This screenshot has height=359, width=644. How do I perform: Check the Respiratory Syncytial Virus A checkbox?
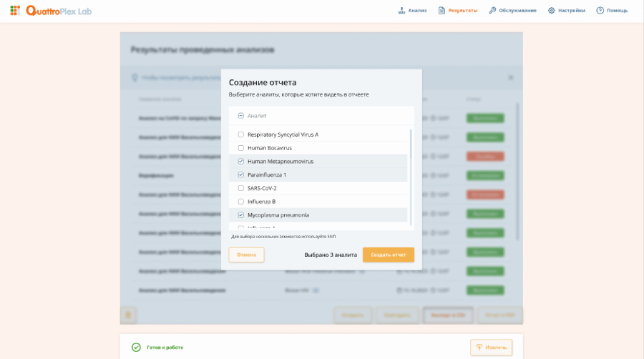coord(241,134)
